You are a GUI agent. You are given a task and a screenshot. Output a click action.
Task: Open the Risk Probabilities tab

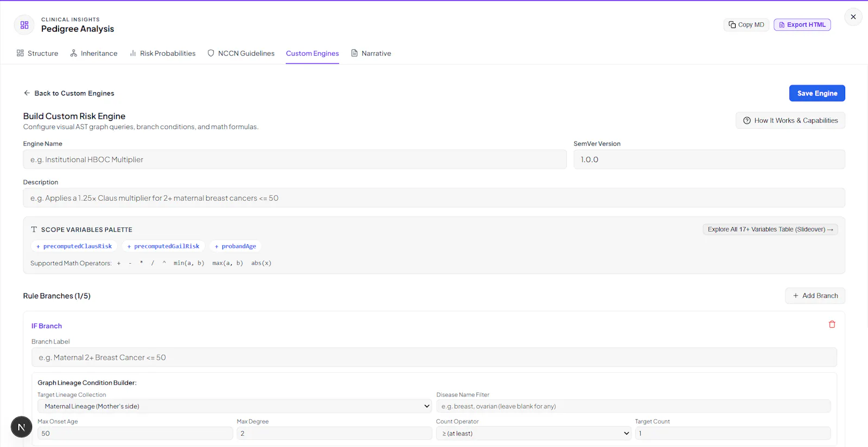tap(163, 53)
